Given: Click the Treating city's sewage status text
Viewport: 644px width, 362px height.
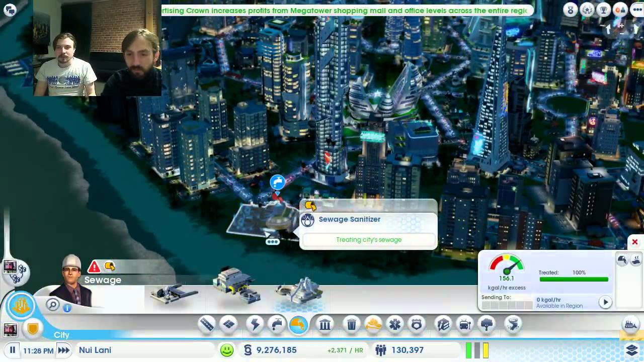Looking at the screenshot, I should tap(369, 240).
